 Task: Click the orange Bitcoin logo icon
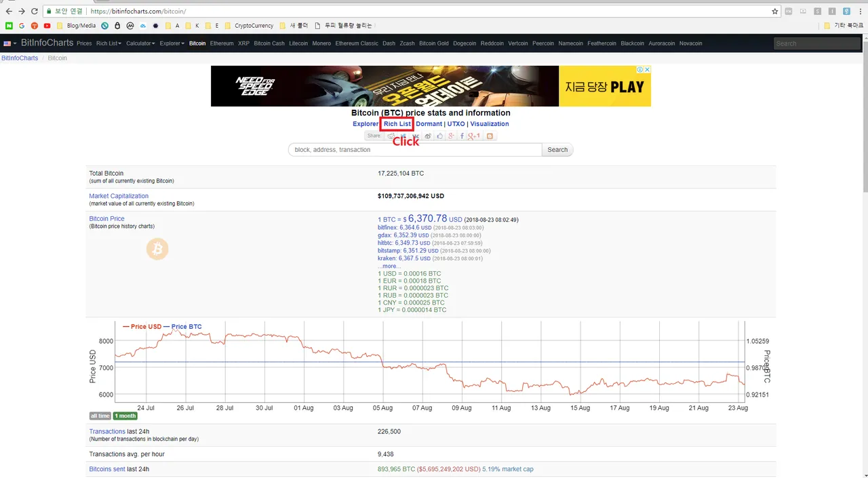coord(157,250)
